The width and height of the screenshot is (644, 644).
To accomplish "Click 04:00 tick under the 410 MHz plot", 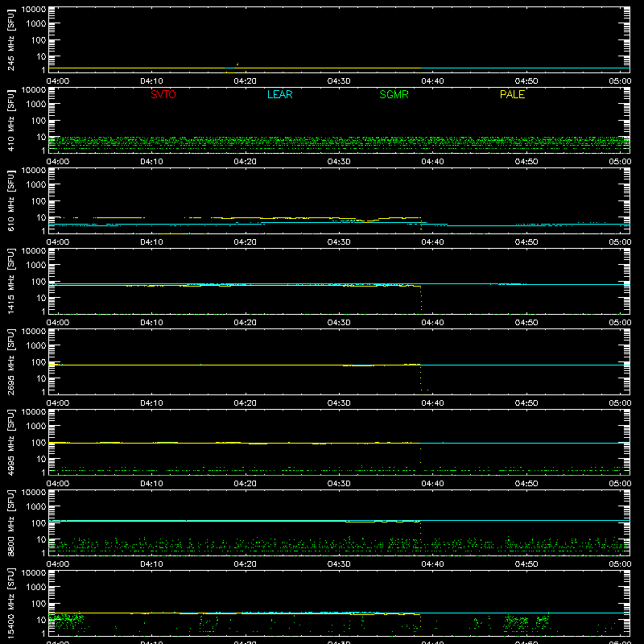I will (x=57, y=162).
